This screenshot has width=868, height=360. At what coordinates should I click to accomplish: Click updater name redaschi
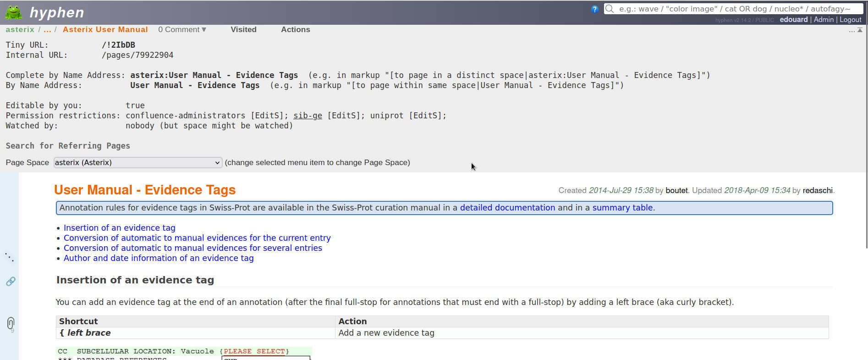818,190
